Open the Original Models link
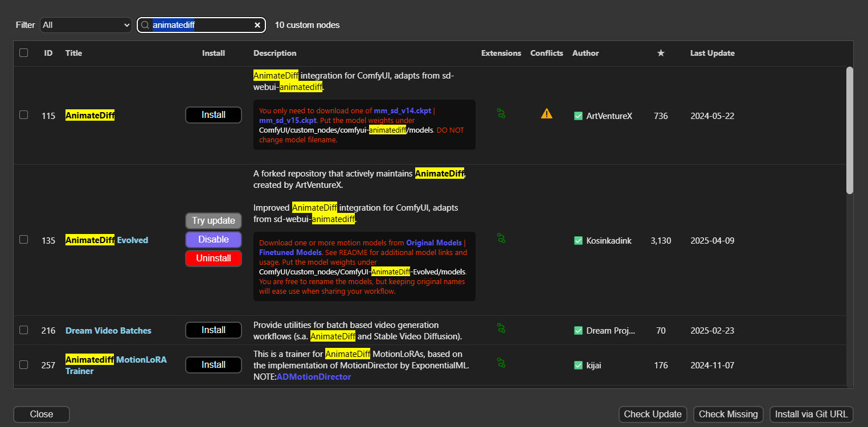Image resolution: width=868 pixels, height=427 pixels. [x=434, y=243]
